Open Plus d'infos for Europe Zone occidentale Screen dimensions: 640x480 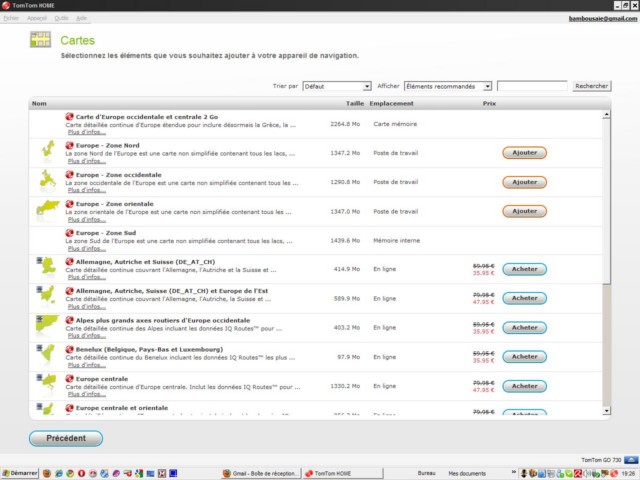click(x=87, y=190)
